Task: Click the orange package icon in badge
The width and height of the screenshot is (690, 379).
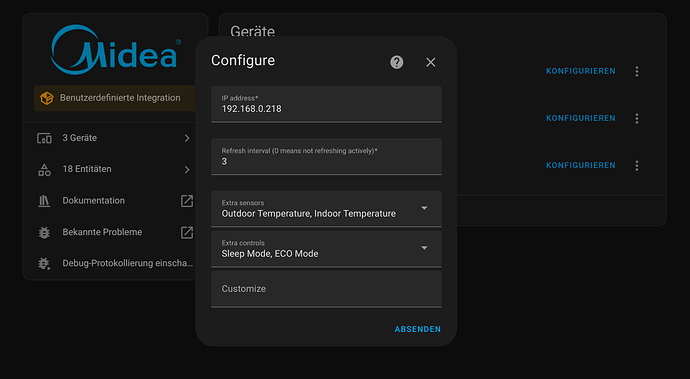Action: [47, 98]
